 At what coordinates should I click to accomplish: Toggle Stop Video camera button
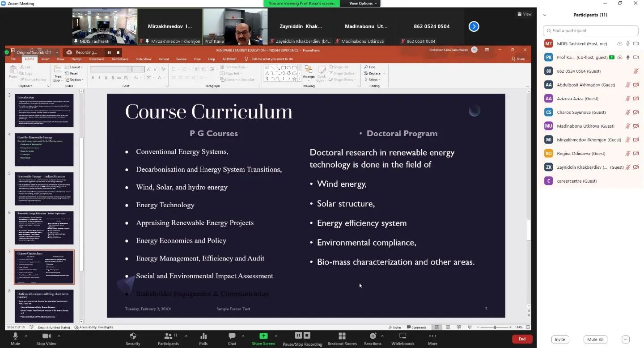pyautogui.click(x=46, y=336)
